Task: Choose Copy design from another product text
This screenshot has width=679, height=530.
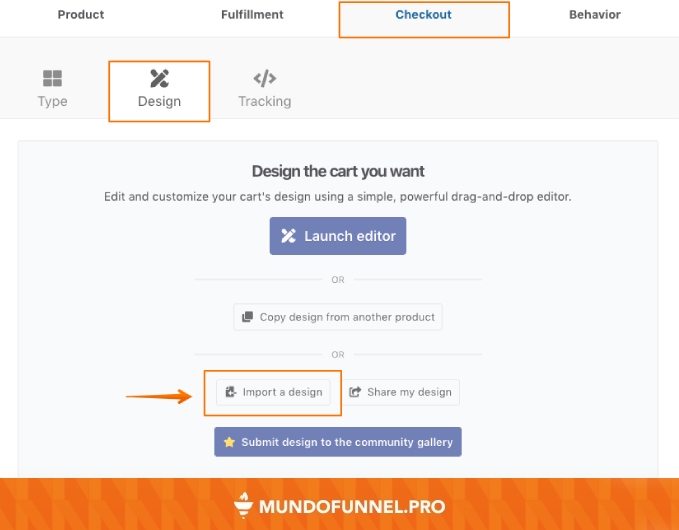Action: tap(347, 317)
